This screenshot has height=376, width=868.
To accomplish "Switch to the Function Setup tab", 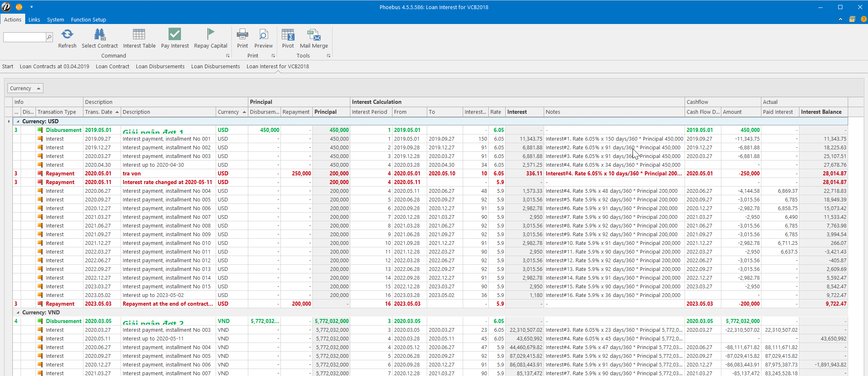I will (x=88, y=19).
